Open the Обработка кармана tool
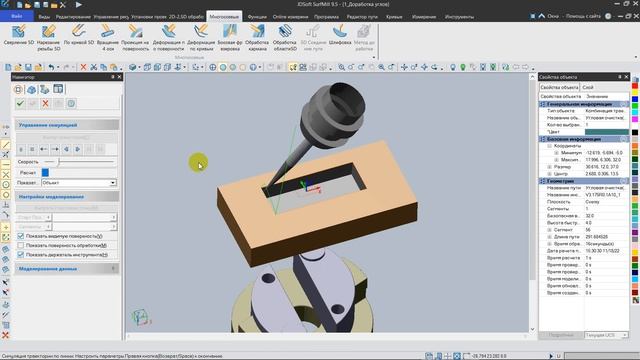The width and height of the screenshot is (640, 360). 257,38
